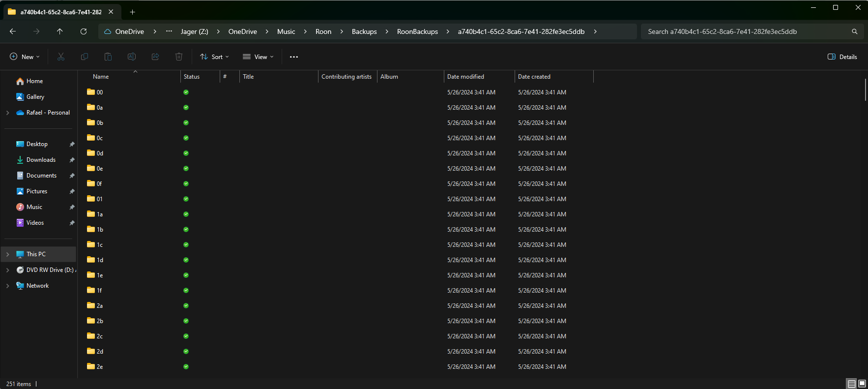The image size is (868, 389).
Task: Open Downloads quick access folder
Action: (x=41, y=160)
